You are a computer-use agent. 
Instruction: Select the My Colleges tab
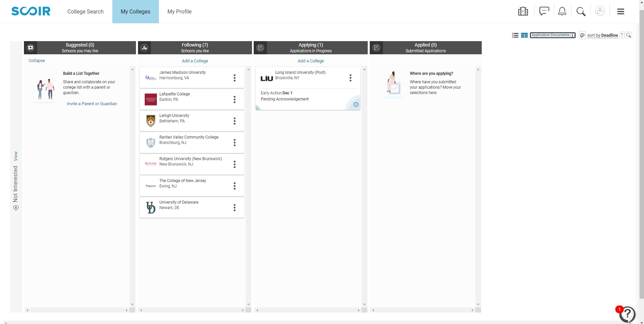136,11
